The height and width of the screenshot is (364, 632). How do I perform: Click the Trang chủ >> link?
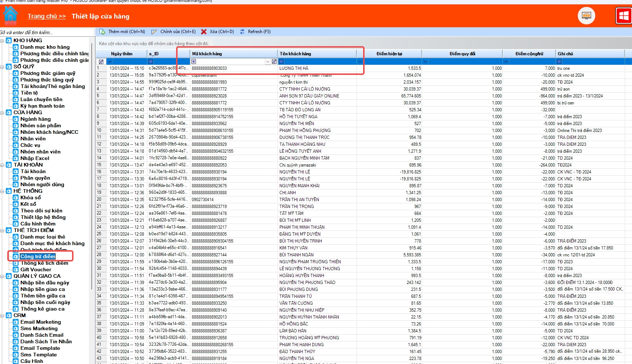coord(47,16)
